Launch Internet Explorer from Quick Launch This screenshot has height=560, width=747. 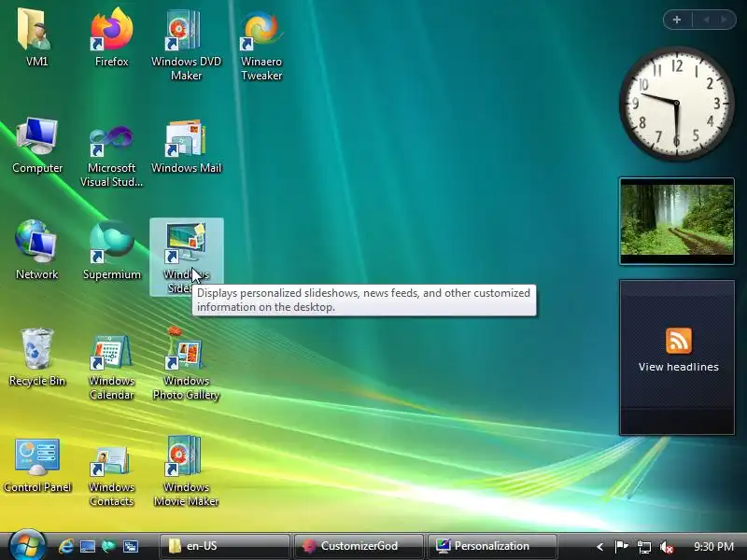pyautogui.click(x=65, y=546)
